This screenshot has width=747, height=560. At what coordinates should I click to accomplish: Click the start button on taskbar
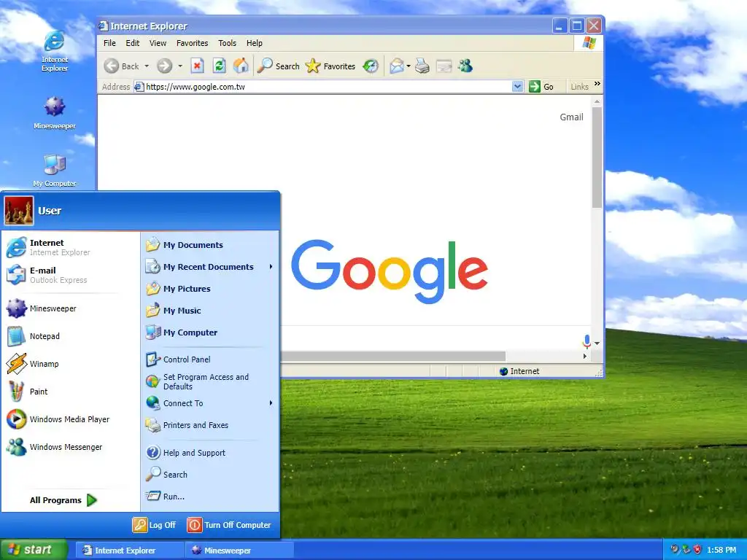34,550
